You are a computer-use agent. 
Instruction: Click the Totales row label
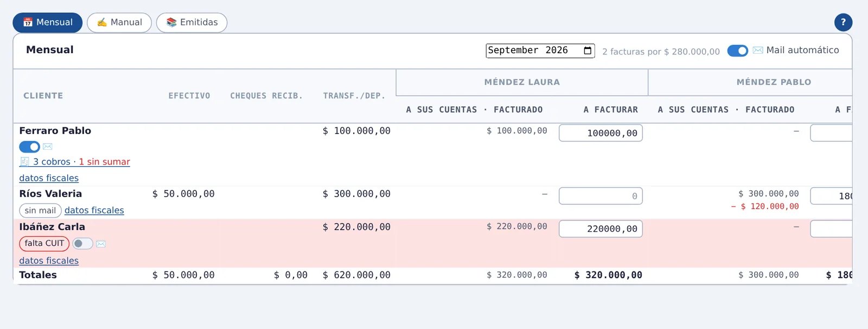[x=38, y=275]
